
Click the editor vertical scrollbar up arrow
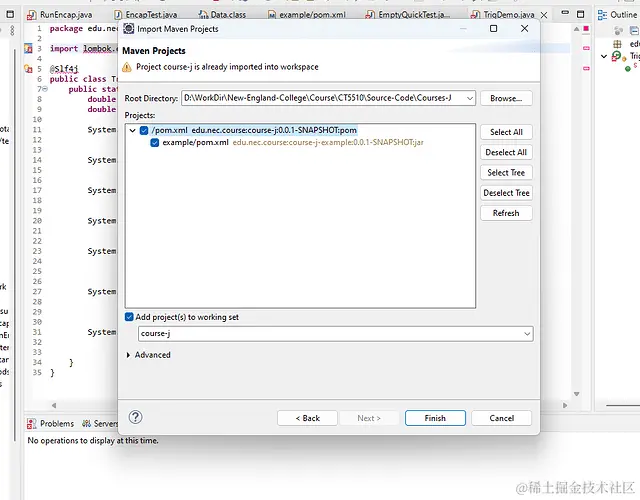[576, 29]
